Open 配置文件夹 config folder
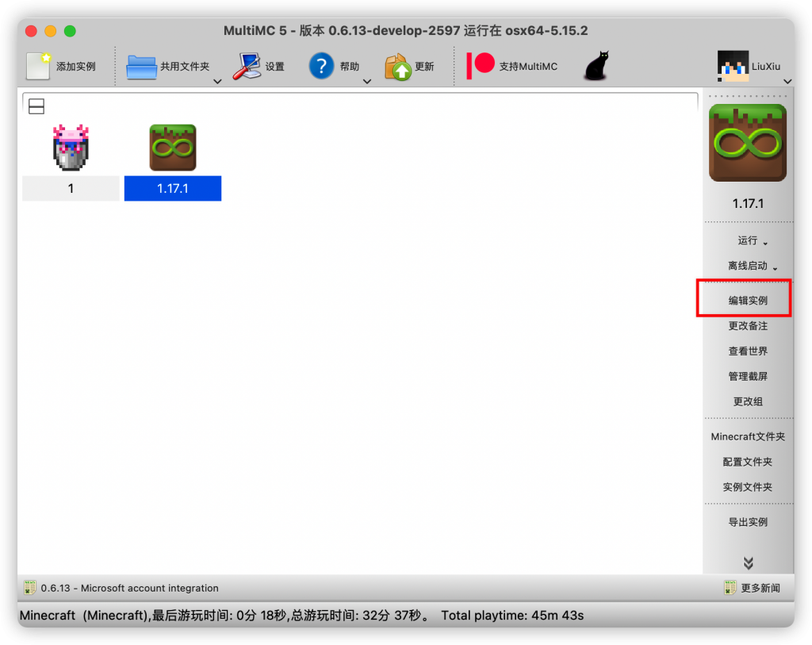The width and height of the screenshot is (812, 645). 748,462
